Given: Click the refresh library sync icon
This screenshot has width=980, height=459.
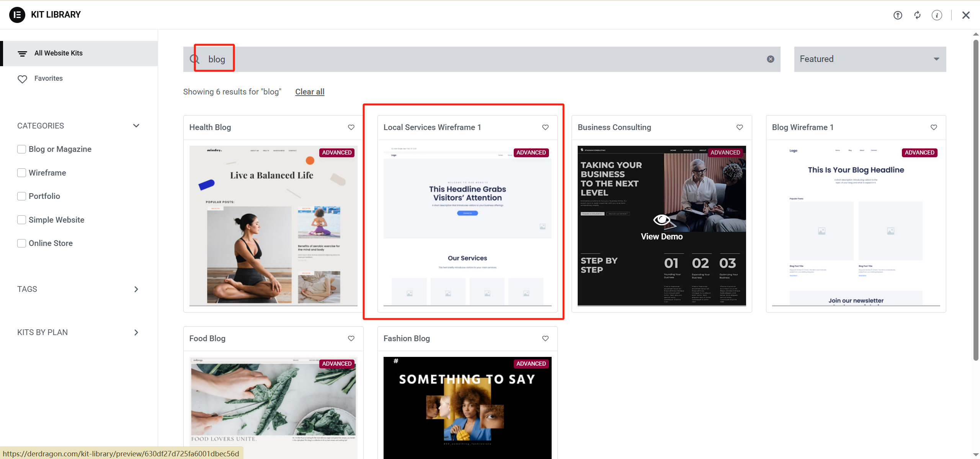Looking at the screenshot, I should point(917,15).
